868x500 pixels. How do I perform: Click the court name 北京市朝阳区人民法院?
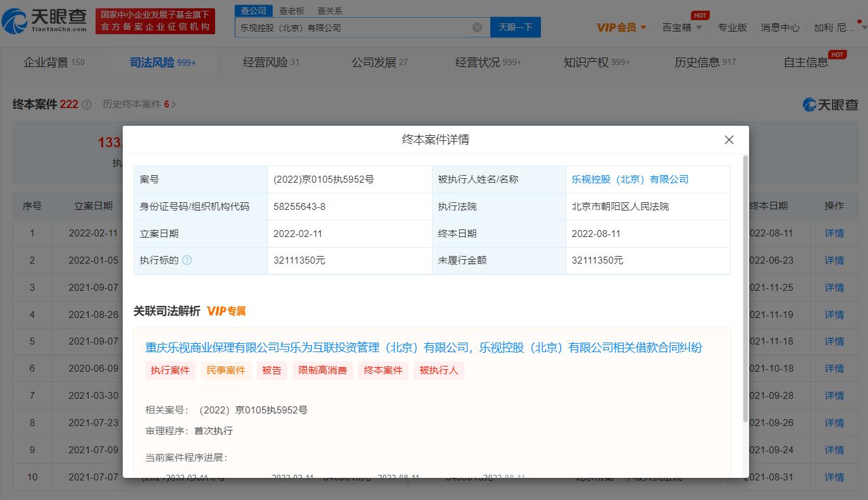tap(620, 206)
